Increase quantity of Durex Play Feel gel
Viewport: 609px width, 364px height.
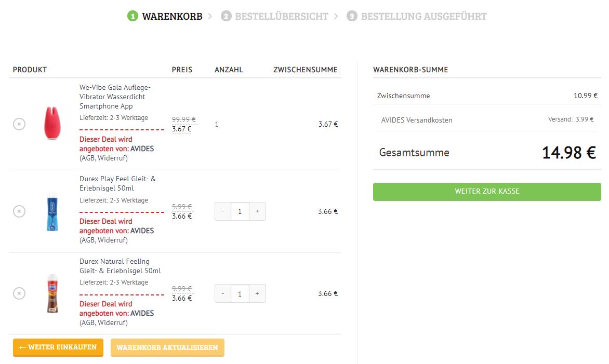(257, 211)
